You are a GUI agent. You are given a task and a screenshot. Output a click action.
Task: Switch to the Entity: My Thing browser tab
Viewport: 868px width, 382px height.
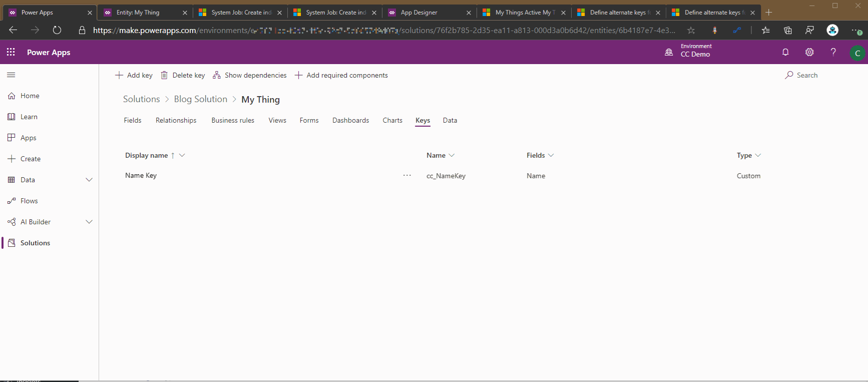point(145,13)
